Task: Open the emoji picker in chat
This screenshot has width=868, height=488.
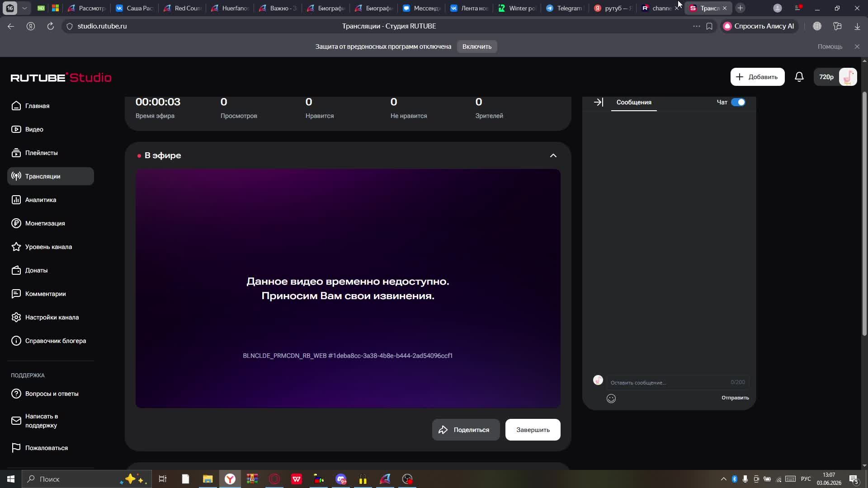Action: (611, 398)
